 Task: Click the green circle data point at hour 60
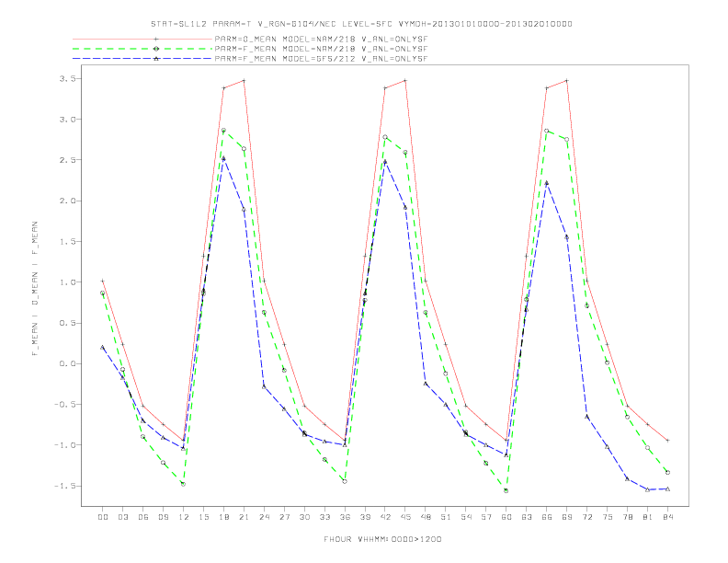tap(506, 490)
